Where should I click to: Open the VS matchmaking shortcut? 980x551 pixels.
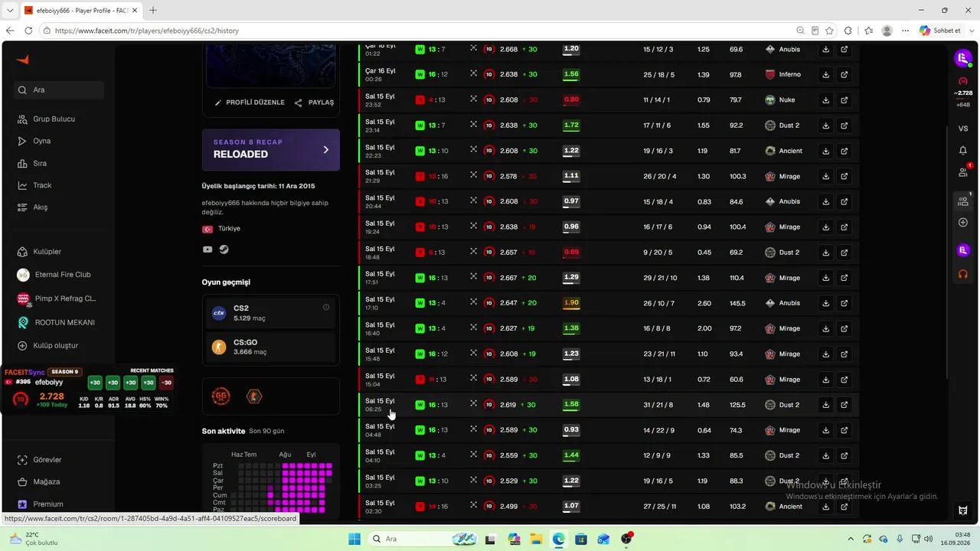tap(963, 129)
